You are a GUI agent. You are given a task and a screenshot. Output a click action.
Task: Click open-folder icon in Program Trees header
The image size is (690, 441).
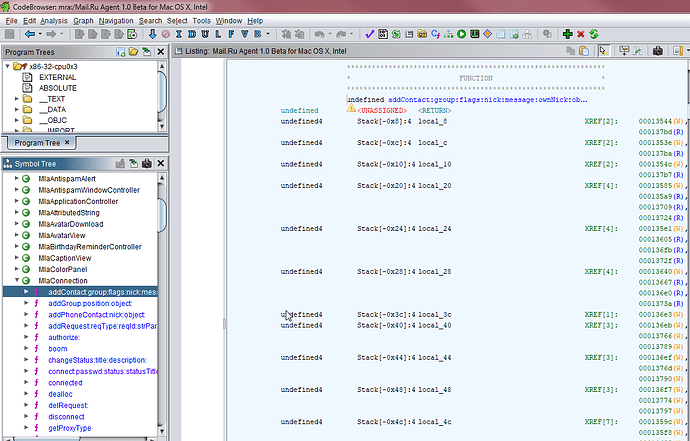(x=133, y=52)
